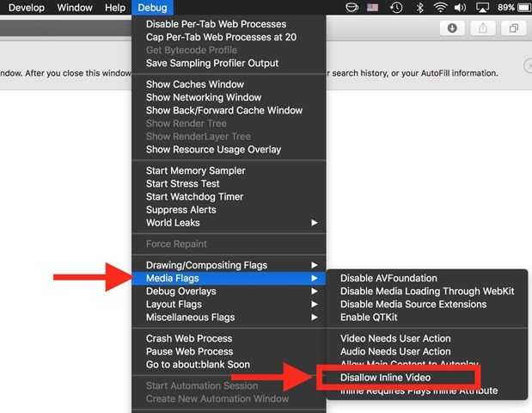Image resolution: width=532 pixels, height=413 pixels.
Task: Open the Develop menu in menu bar
Action: pyautogui.click(x=27, y=8)
